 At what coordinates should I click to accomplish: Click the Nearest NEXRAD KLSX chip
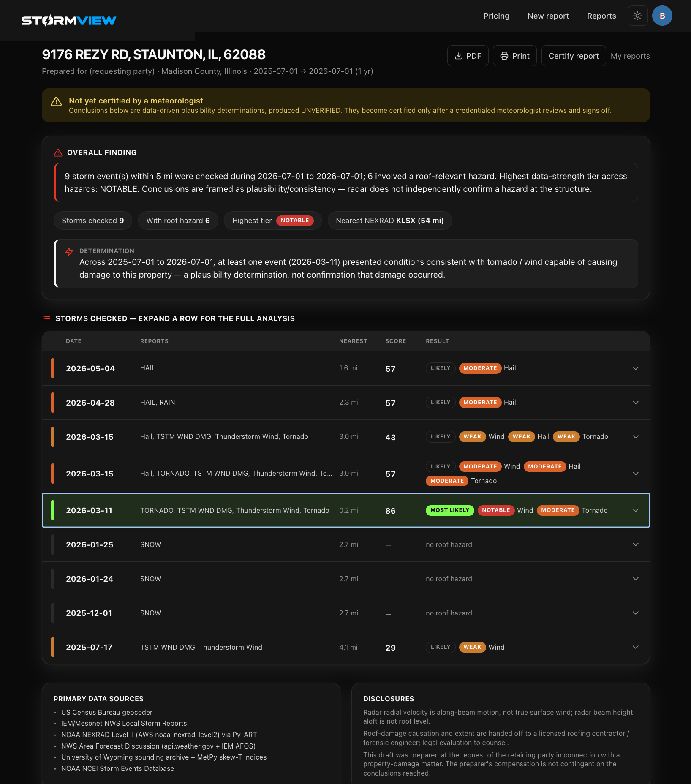pyautogui.click(x=390, y=220)
